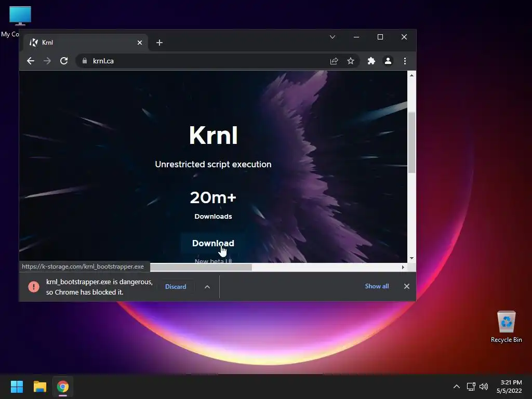
Task: Click the scroll down arrow of the page
Action: [x=411, y=259]
